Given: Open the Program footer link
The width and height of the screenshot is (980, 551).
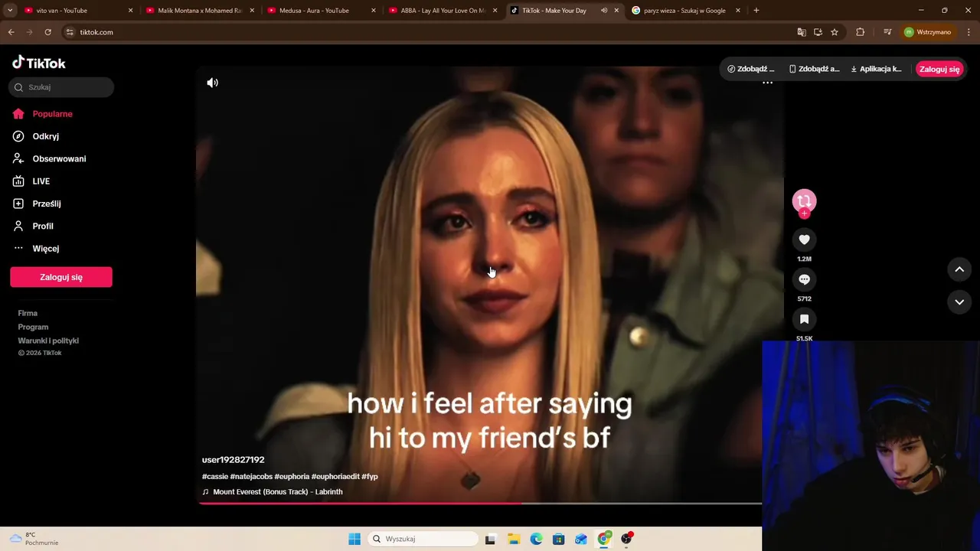Looking at the screenshot, I should pos(33,327).
